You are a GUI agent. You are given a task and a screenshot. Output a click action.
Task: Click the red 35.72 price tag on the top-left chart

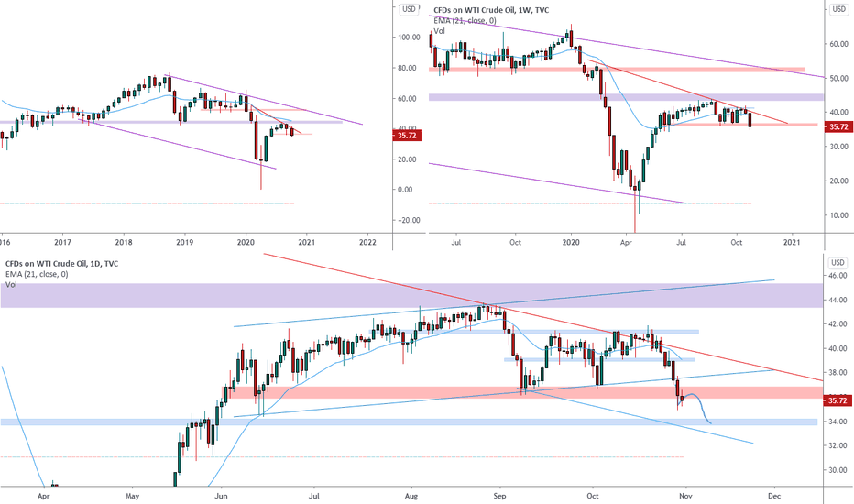(406, 135)
